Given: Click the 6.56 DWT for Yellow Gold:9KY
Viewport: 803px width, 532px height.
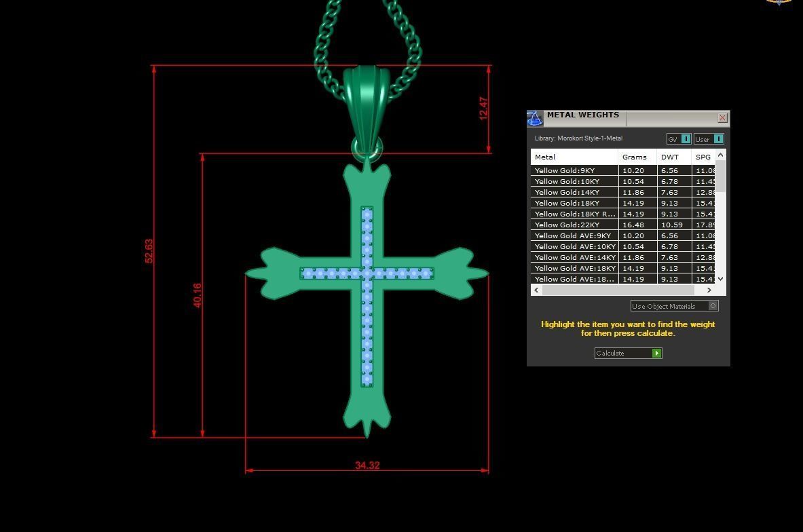Looking at the screenshot, I should (x=674, y=170).
